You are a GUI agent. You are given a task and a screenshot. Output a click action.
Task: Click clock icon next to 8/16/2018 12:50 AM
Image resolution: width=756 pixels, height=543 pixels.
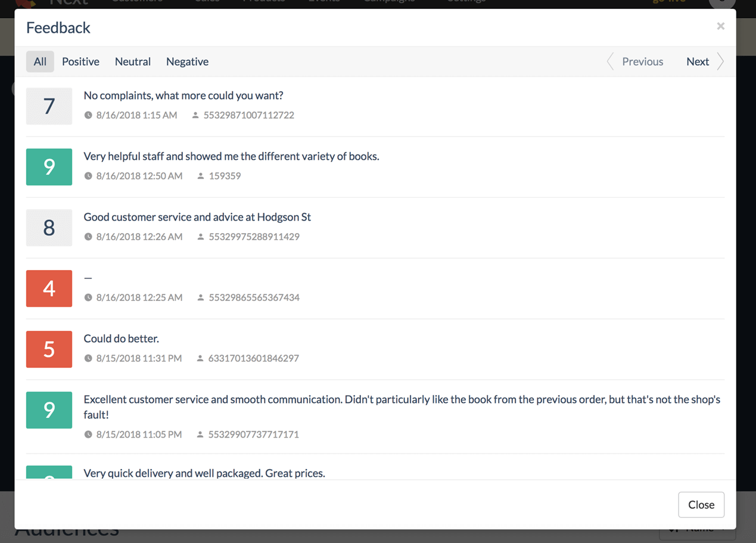[88, 176]
